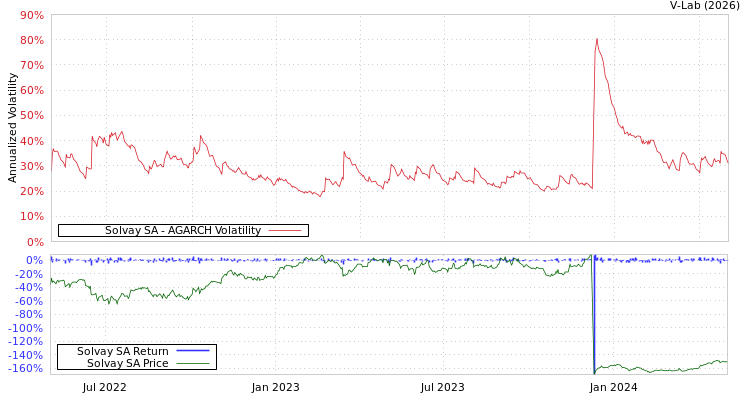Click the -100% label on the lower axis
This screenshot has width=750, height=400.
pos(26,328)
